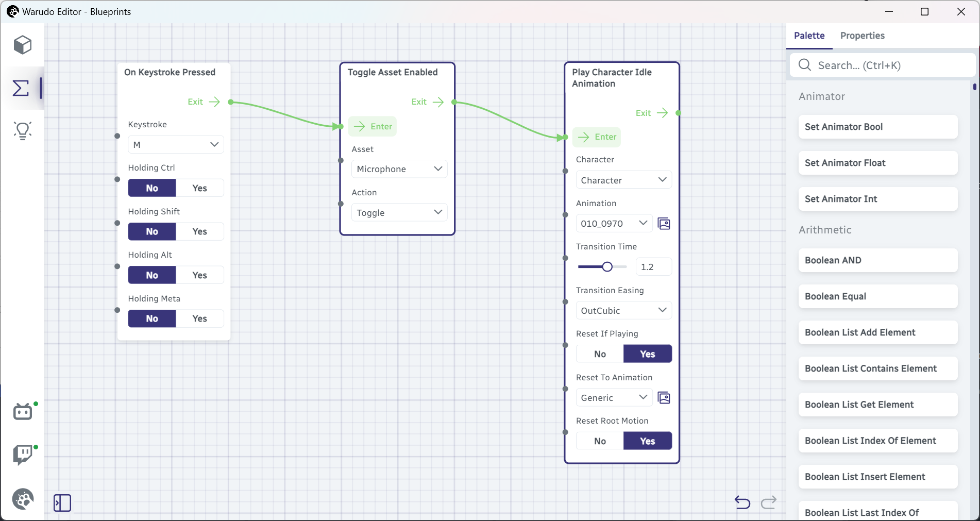Add Set Animator Int node from palette
Screen dimensions: 980x521
(878, 199)
